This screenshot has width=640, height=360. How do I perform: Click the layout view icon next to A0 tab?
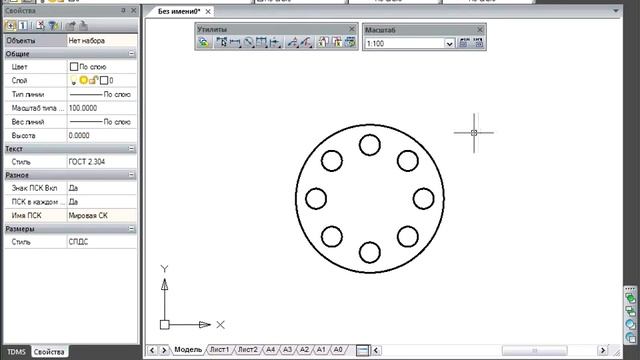pos(362,350)
